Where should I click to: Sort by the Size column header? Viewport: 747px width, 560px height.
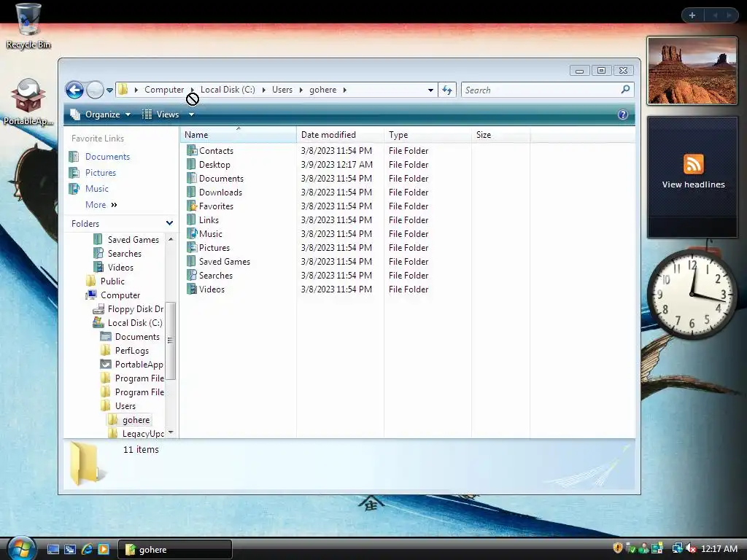tap(500, 135)
